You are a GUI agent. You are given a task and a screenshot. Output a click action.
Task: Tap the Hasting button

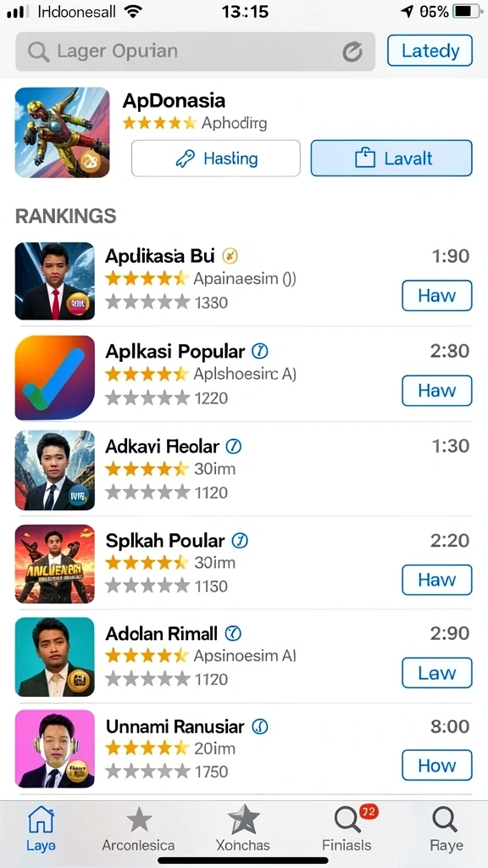tap(216, 159)
